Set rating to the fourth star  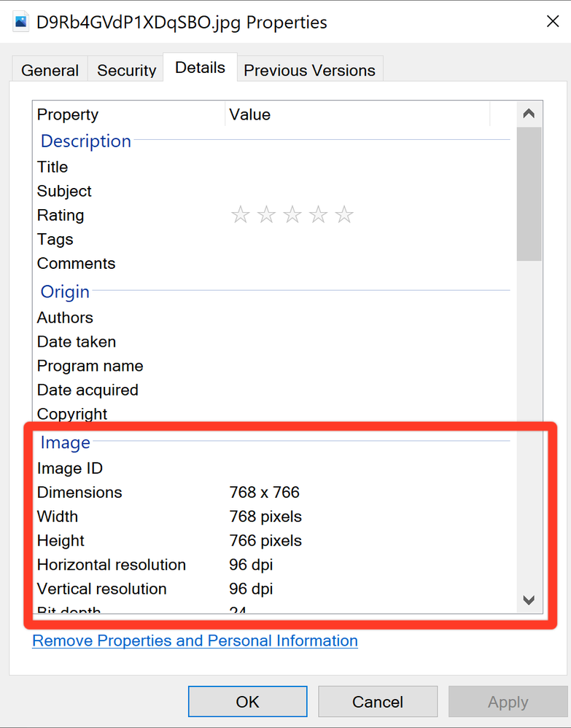pos(319,215)
